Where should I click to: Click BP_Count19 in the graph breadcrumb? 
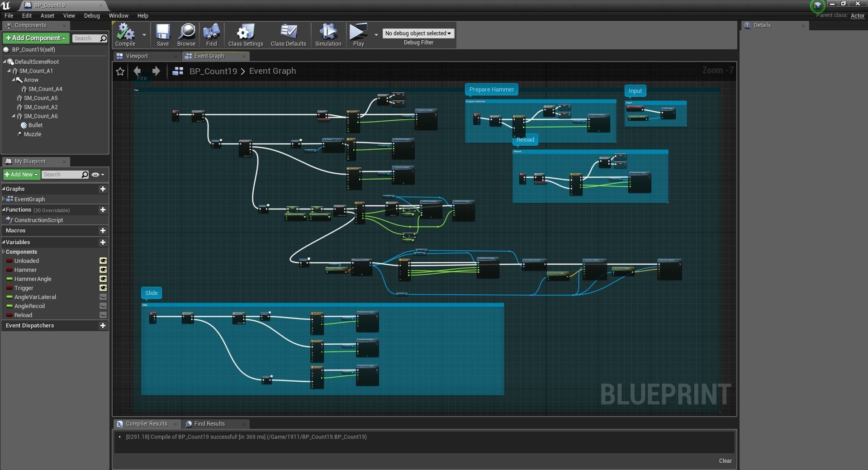213,71
